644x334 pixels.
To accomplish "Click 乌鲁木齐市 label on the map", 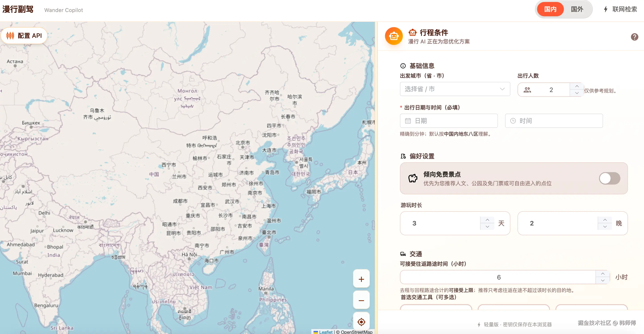I will tap(97, 114).
